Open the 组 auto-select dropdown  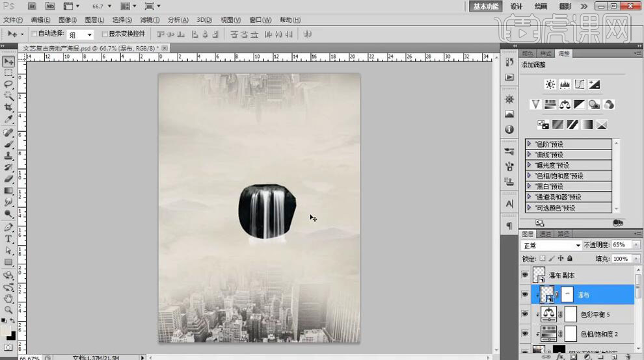81,35
